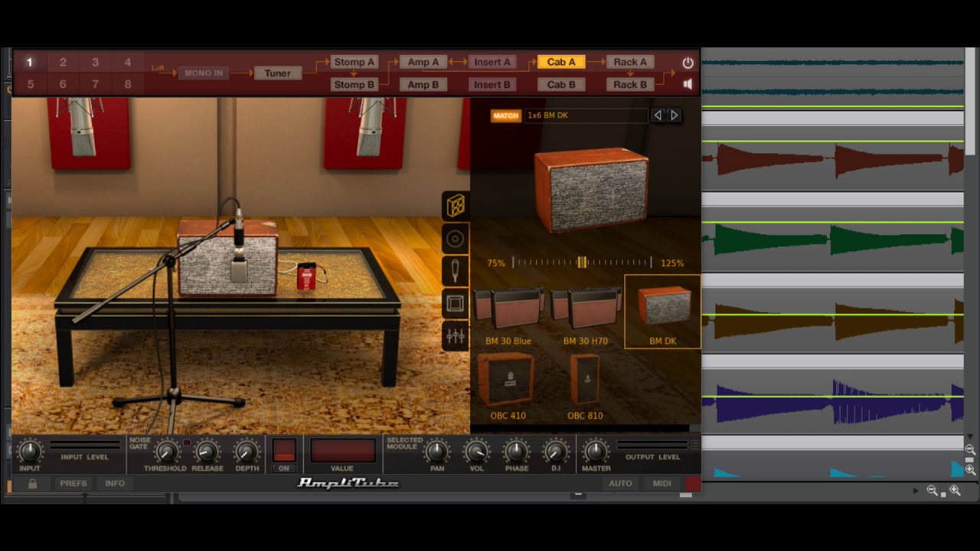The image size is (980, 551).
Task: Click the noise gate RELEASE knob
Action: 207,452
